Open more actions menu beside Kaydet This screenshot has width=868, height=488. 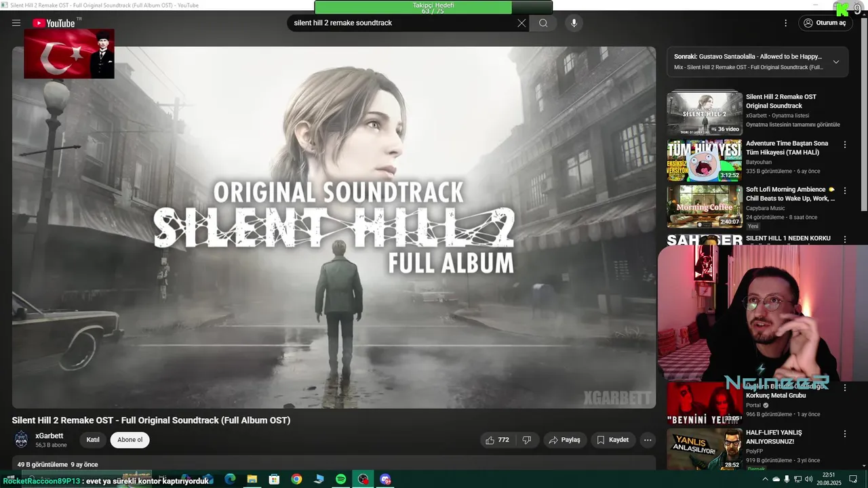[648, 440]
